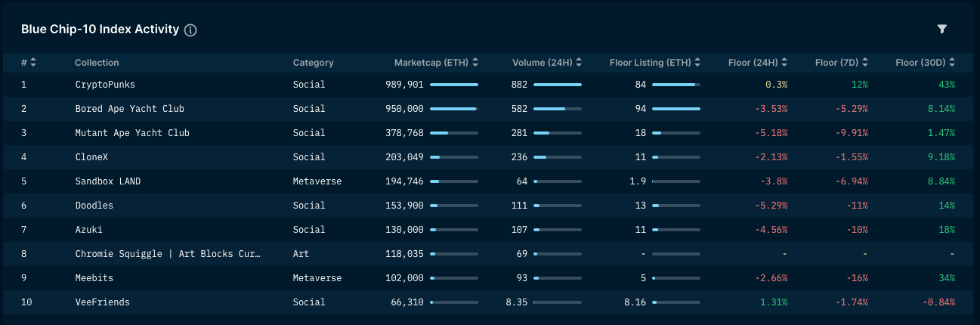Click CryptoPunks 24H volume 882

[519, 85]
